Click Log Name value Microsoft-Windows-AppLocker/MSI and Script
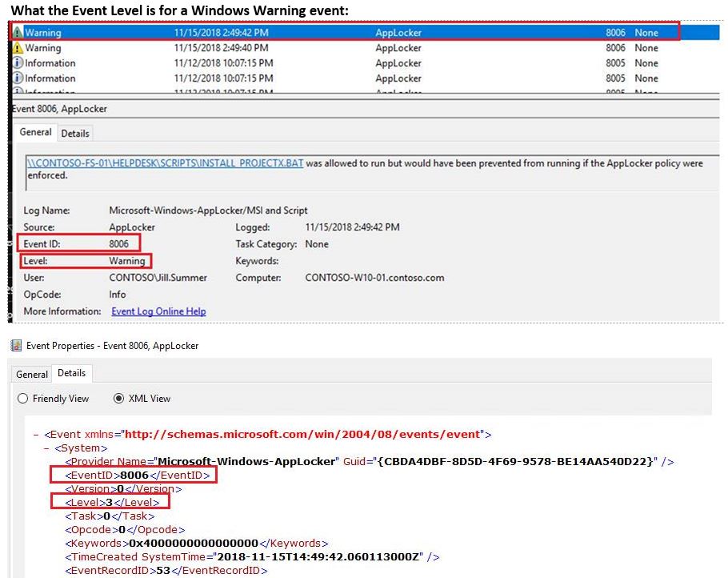728x578 pixels. 208,210
